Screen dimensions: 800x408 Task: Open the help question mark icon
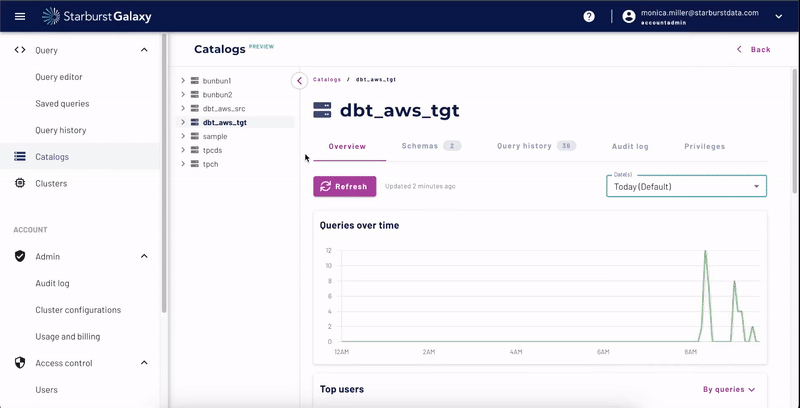pos(589,16)
